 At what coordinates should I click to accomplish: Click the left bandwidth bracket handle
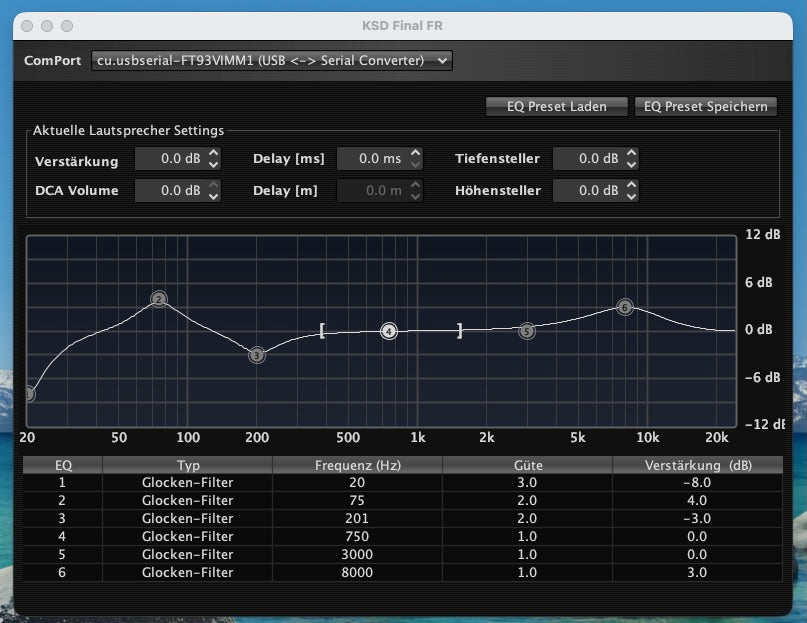322,330
